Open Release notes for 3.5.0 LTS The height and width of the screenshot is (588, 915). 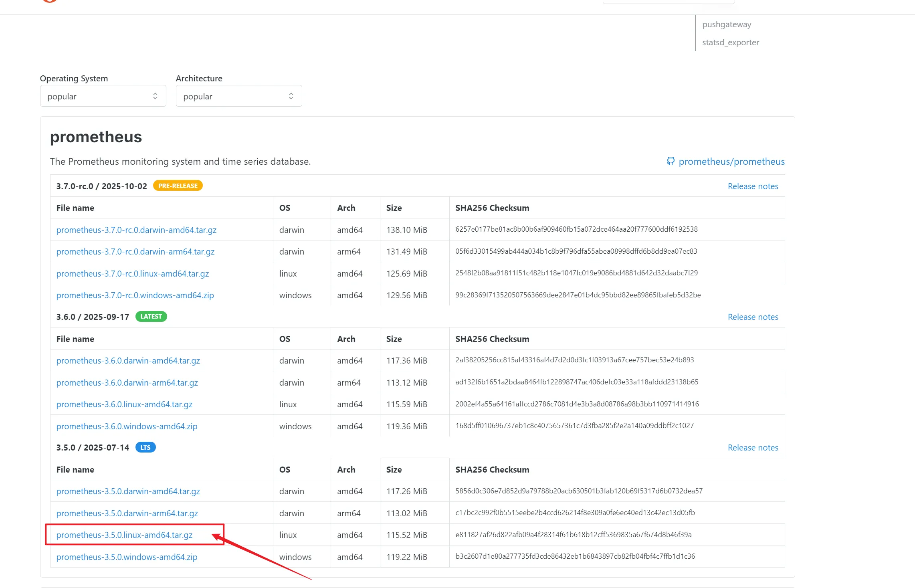[753, 448]
